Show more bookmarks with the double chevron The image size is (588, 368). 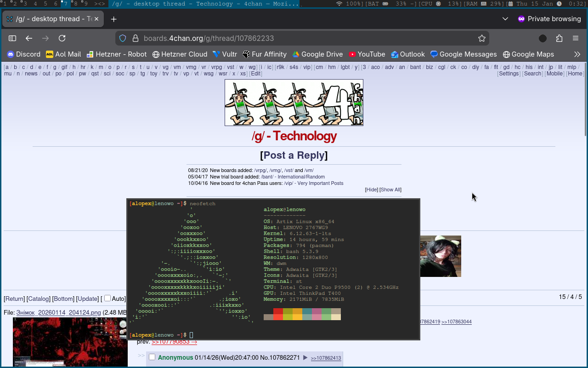577,54
